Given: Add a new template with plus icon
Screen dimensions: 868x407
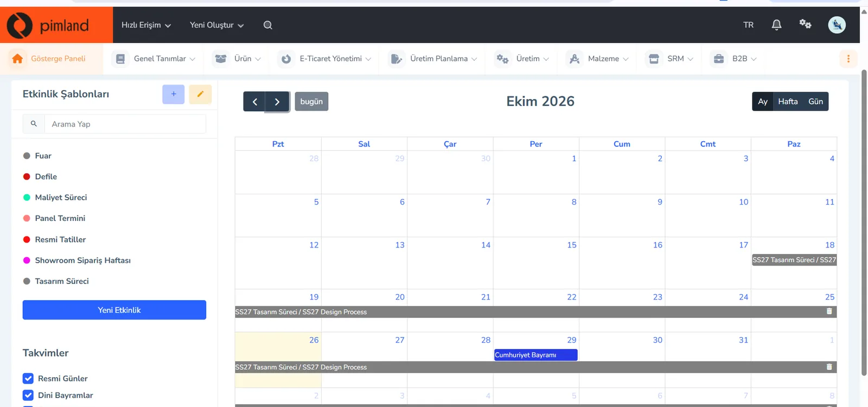Looking at the screenshot, I should [174, 94].
